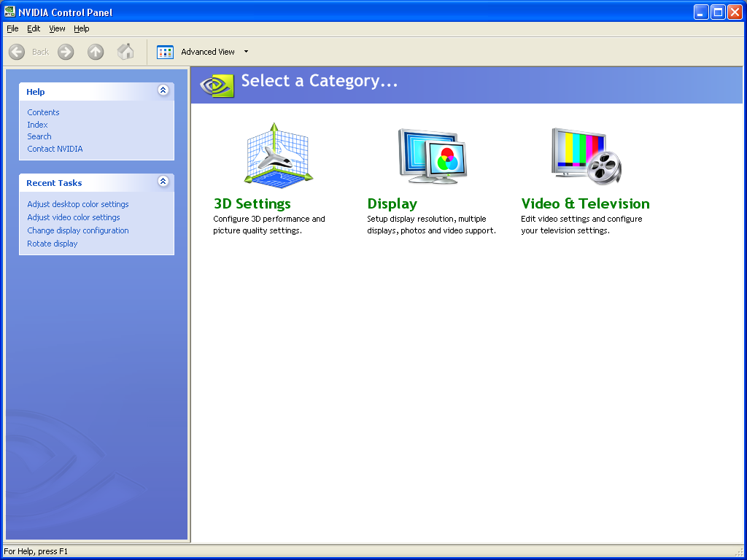Open the File menu
The image size is (747, 560).
[12, 28]
